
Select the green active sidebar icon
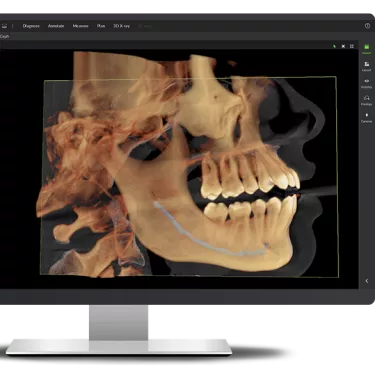(x=366, y=49)
